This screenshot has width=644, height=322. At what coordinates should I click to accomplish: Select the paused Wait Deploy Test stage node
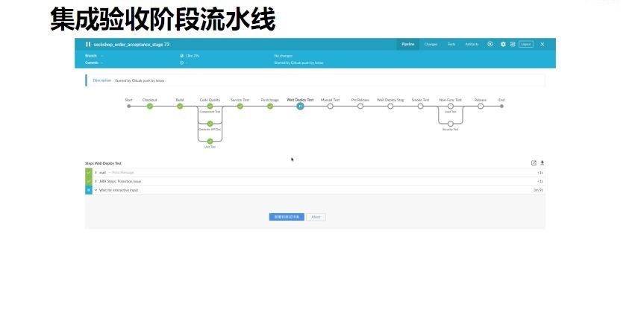(x=300, y=106)
